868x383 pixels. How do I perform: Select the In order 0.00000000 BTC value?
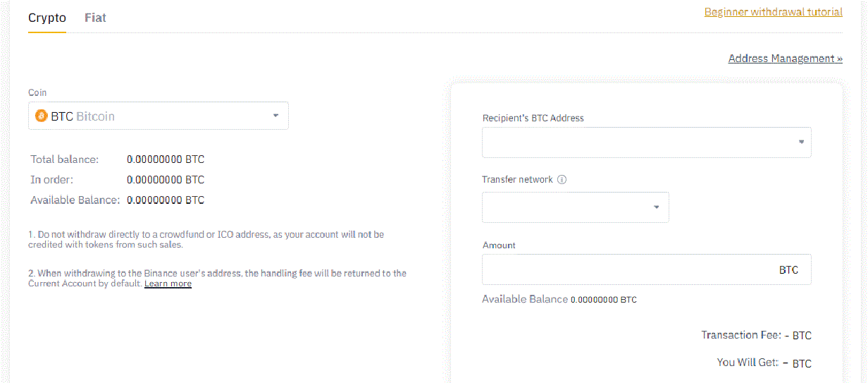pyautogui.click(x=166, y=180)
